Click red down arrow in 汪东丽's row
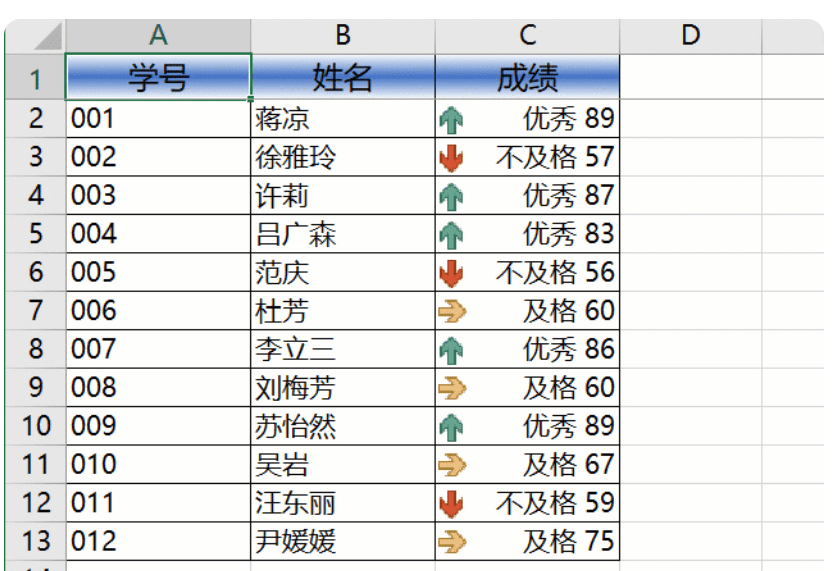Screen dimensions: 832x571 pyautogui.click(x=451, y=503)
